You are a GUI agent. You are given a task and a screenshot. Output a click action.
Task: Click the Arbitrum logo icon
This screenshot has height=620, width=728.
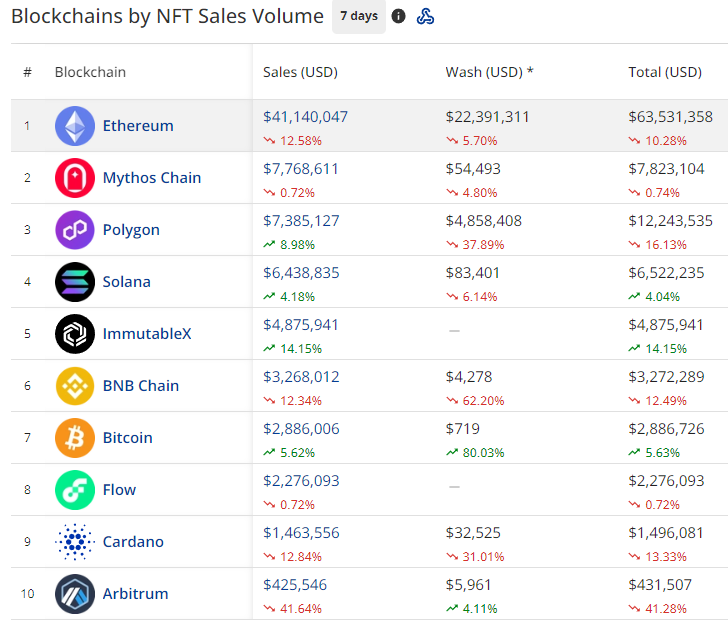tap(75, 594)
